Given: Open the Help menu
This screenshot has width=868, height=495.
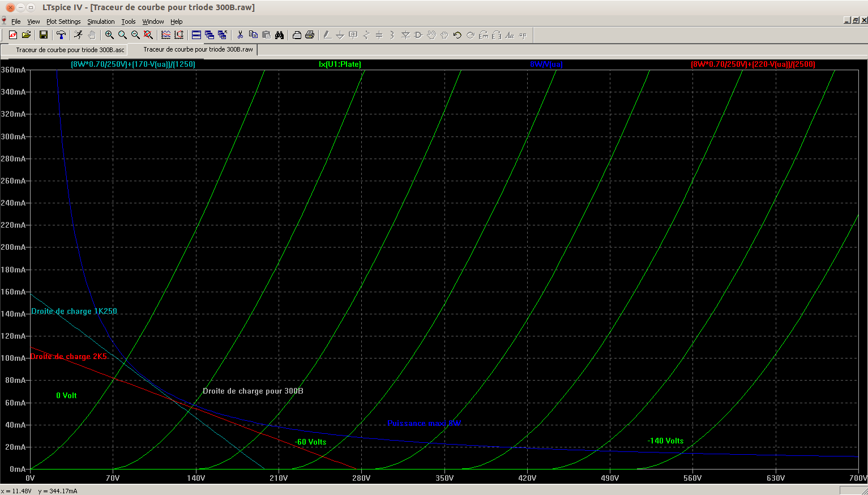Looking at the screenshot, I should (177, 22).
